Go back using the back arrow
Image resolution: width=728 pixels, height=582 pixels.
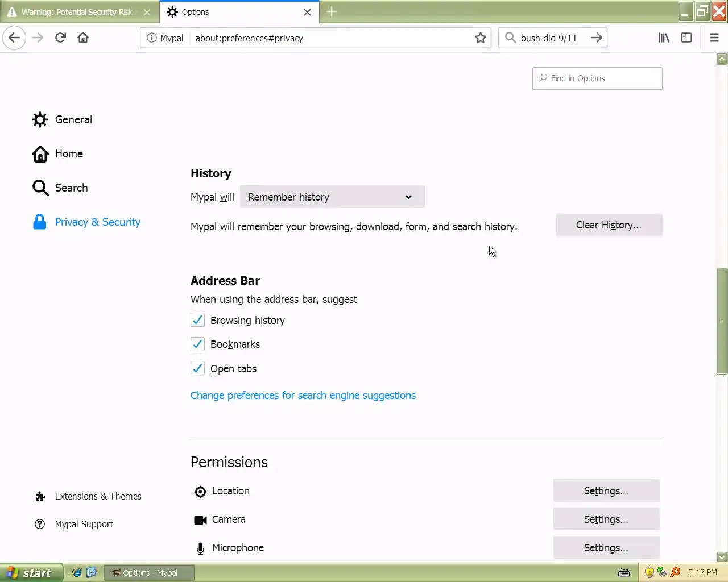pyautogui.click(x=14, y=38)
